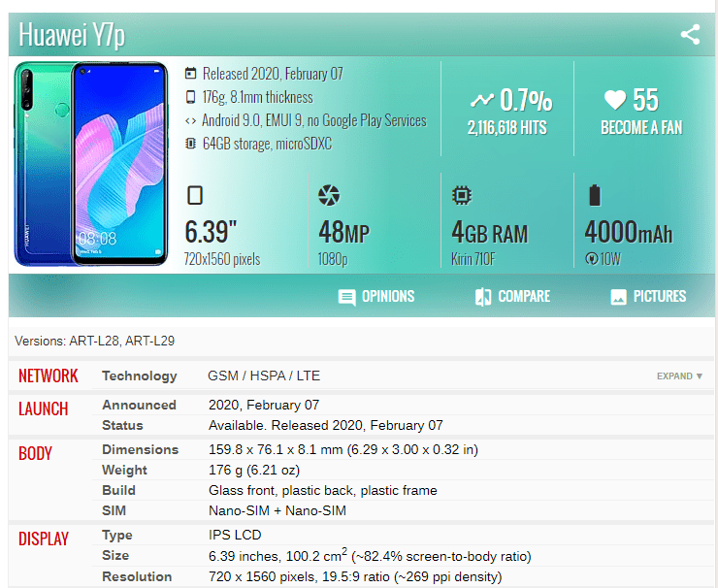Click the Huawei Y7p phone thumbnail
The width and height of the screenshot is (718, 588).
90,164
